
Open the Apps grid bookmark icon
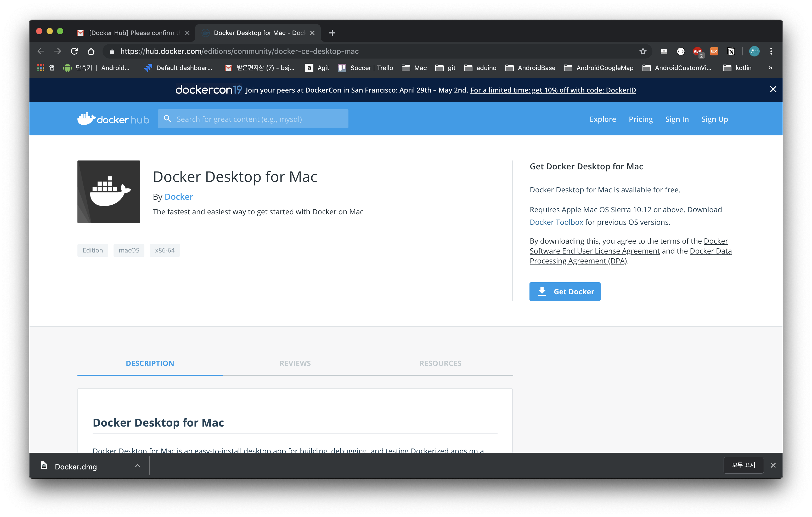[x=41, y=68]
